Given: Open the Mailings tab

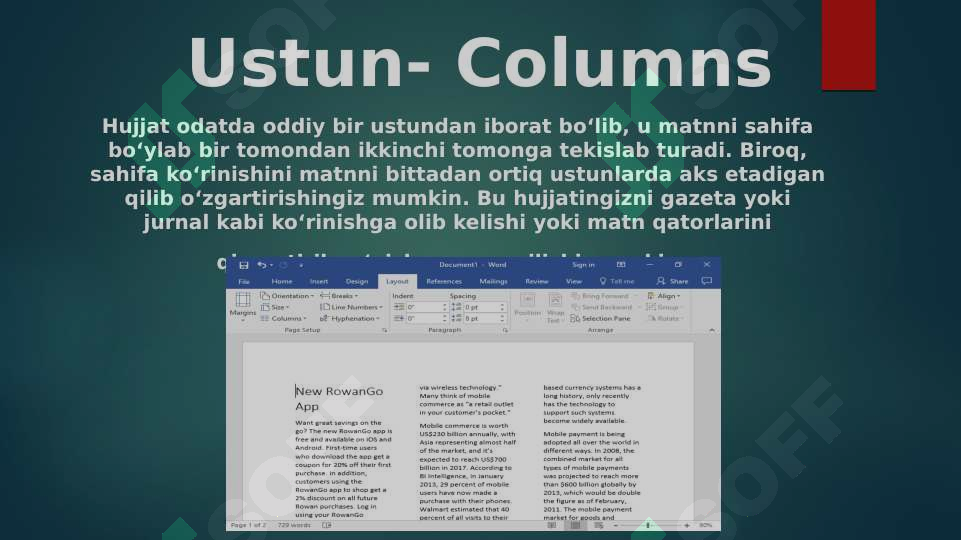Looking at the screenshot, I should click(493, 281).
